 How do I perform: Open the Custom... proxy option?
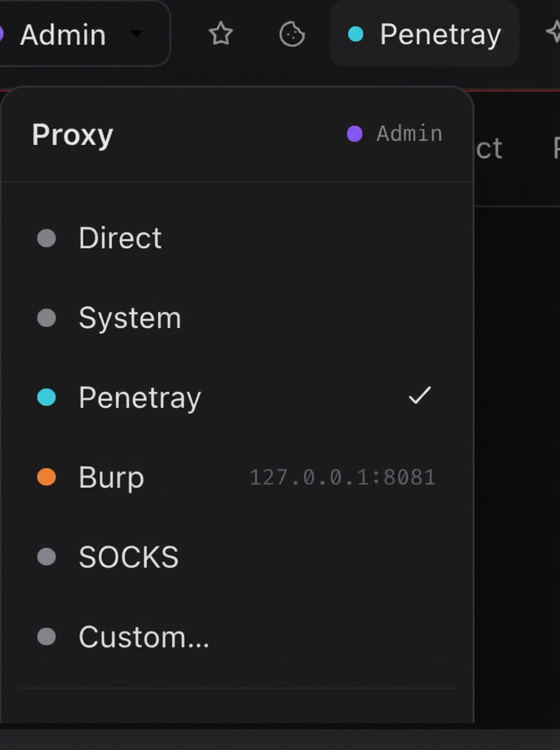coord(237,637)
